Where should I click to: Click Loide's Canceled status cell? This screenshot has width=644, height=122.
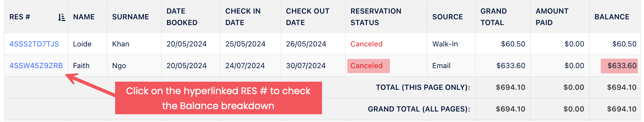point(366,44)
